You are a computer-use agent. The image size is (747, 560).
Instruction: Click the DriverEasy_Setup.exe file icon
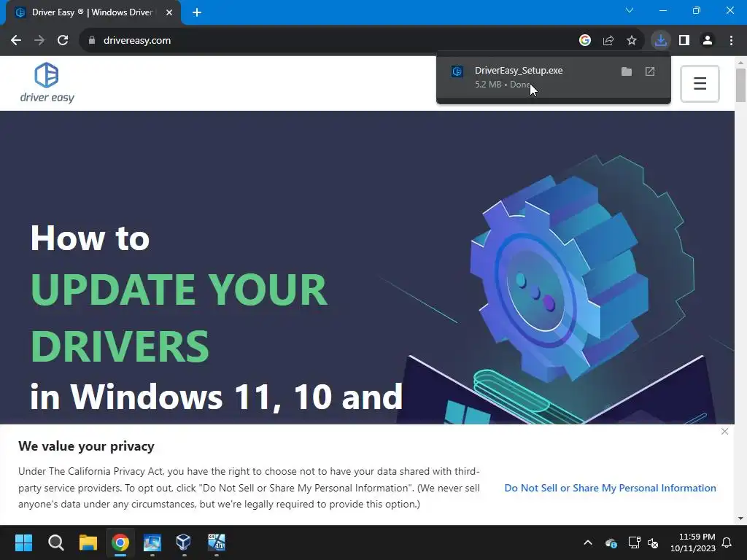457,71
